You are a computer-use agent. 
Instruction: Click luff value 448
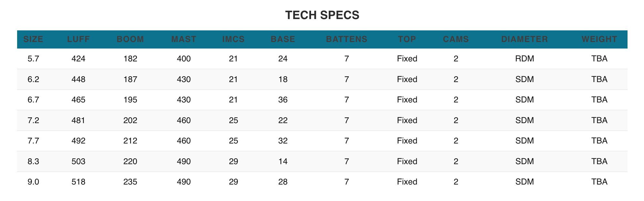coord(78,79)
